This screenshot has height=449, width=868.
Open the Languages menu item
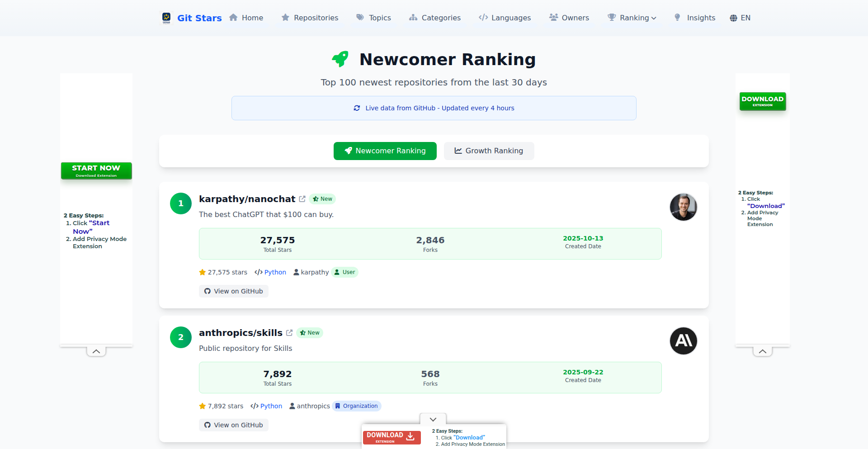click(x=505, y=18)
